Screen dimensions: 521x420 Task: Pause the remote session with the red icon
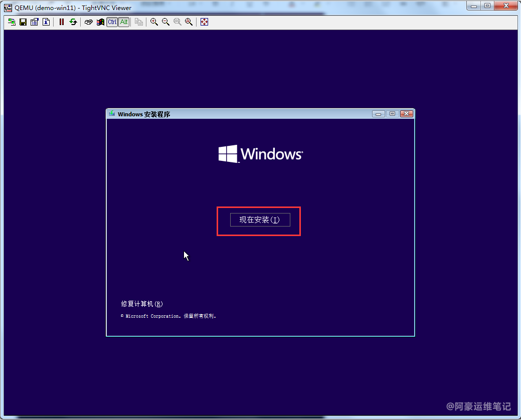[x=62, y=22]
